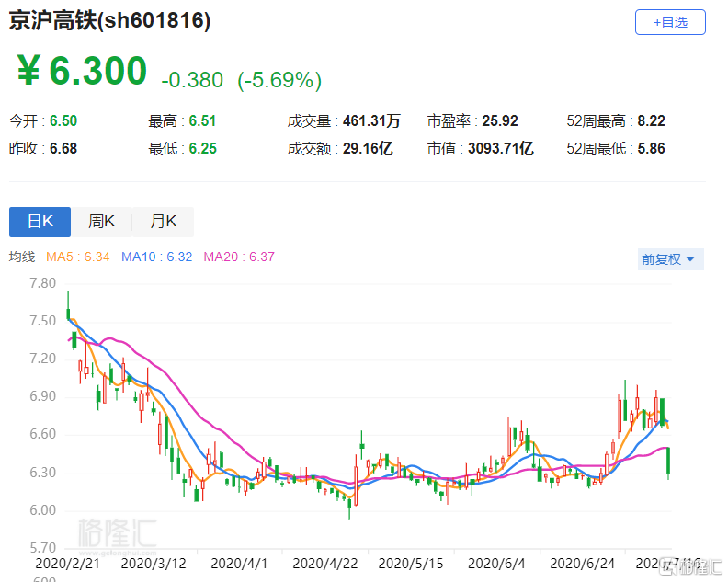Click the ¥6.300 current price
Screen dimensions: 728x582
click(x=82, y=72)
